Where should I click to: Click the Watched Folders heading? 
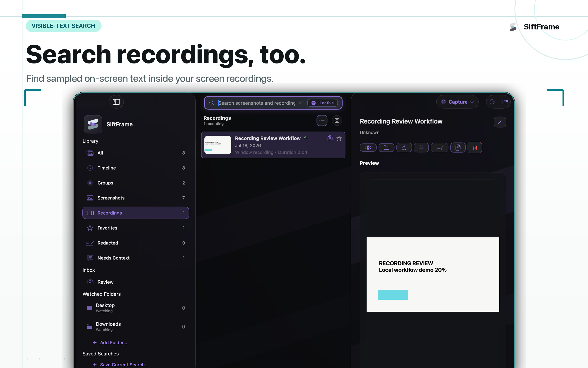point(102,294)
